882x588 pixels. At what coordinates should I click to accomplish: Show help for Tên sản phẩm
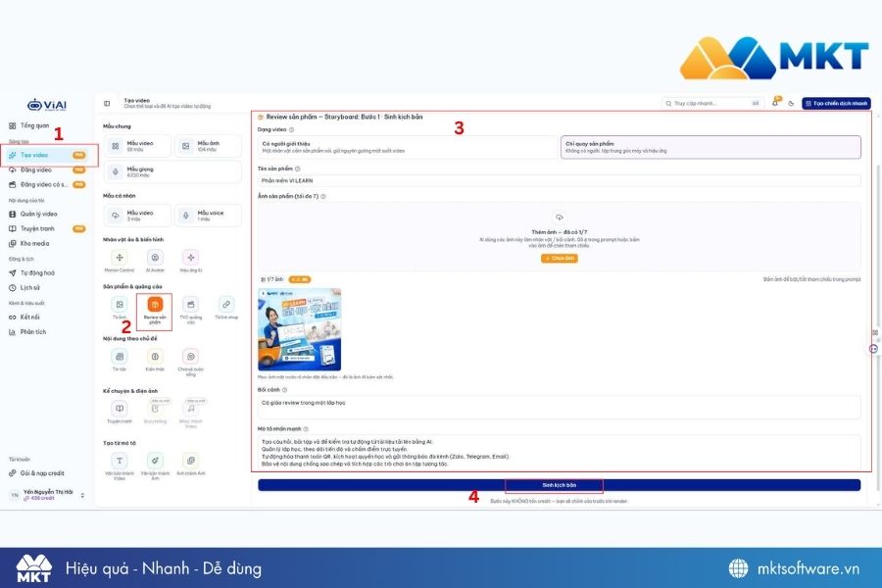(x=298, y=169)
